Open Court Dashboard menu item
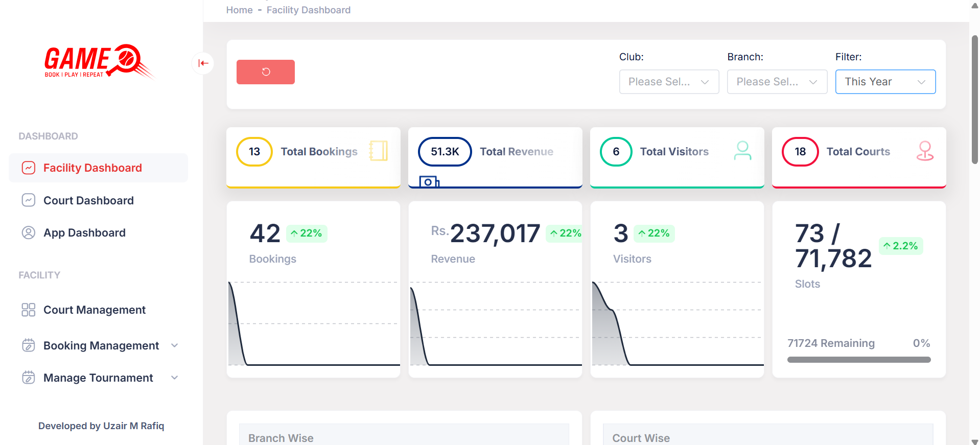 [98, 200]
